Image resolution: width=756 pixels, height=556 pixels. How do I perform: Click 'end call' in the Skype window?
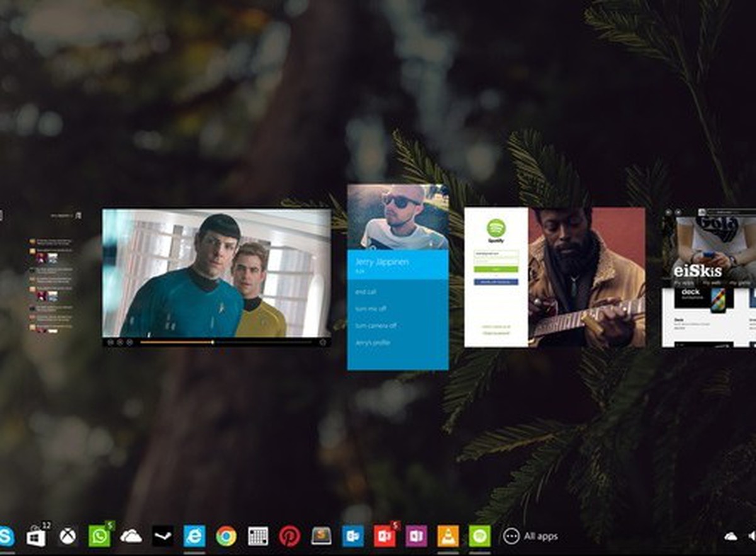pos(365,292)
